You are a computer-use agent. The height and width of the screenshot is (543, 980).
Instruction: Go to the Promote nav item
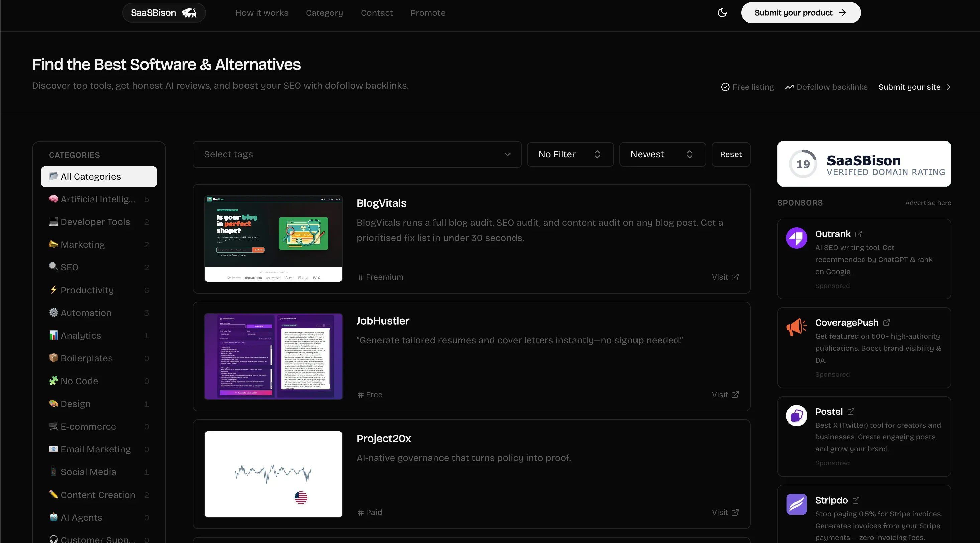coord(427,13)
